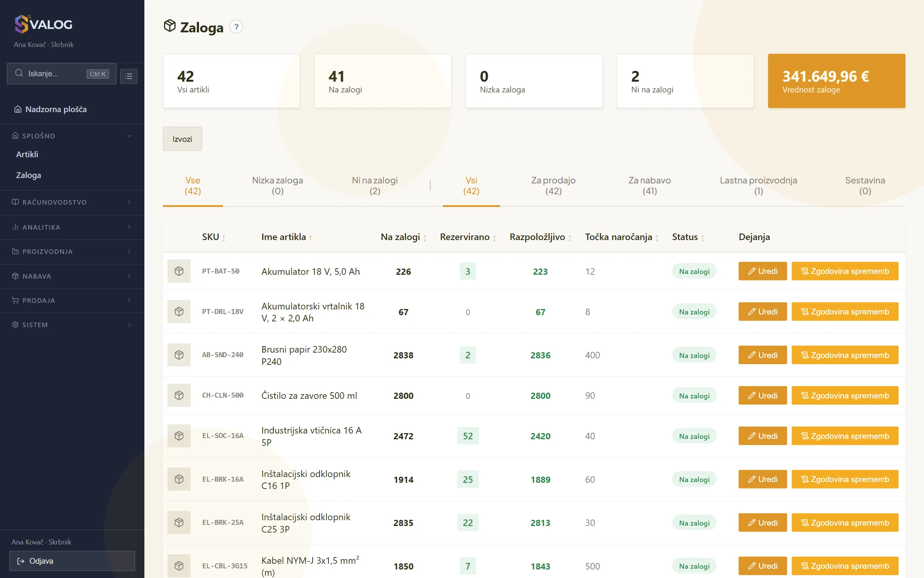Click the Vrednost zaloge summary card
Screen dimensions: 924x578
[x=837, y=81]
